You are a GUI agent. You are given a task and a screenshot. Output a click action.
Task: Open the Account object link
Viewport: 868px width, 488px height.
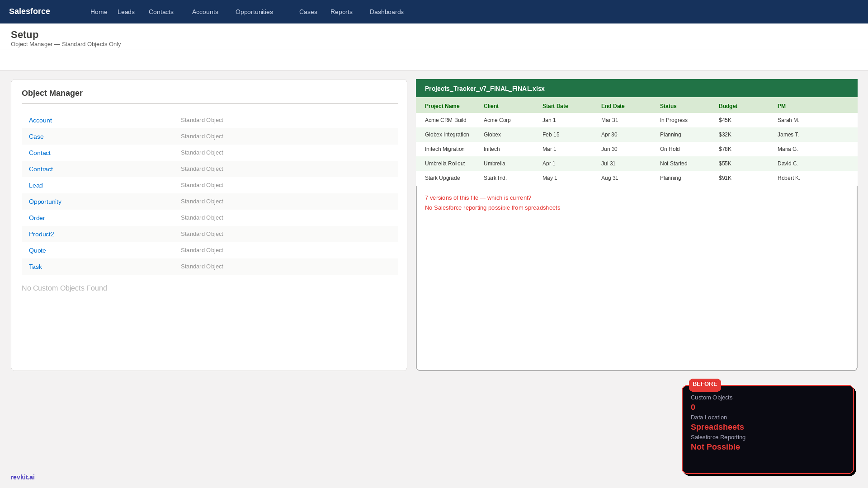tap(40, 120)
